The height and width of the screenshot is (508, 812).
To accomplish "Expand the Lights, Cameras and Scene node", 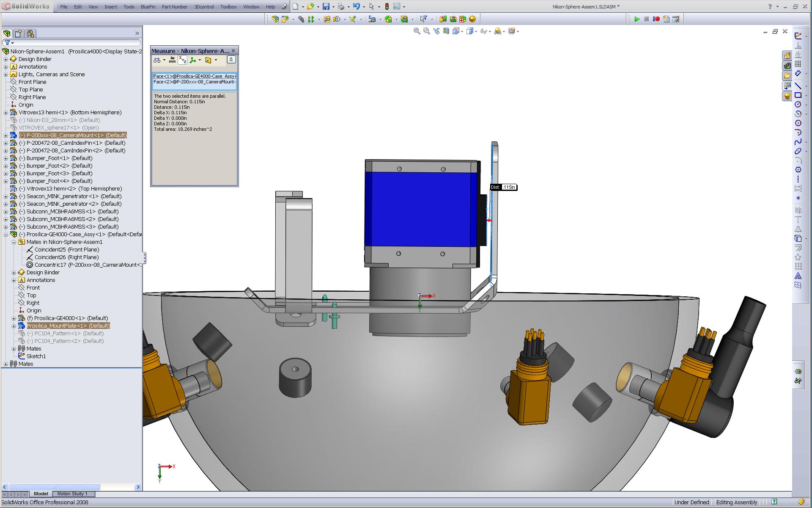I will 6,75.
